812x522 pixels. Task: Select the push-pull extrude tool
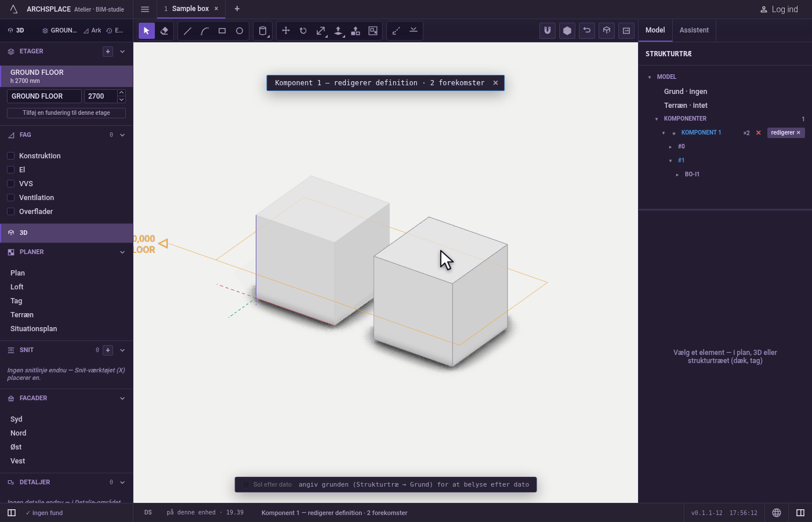[x=338, y=31]
